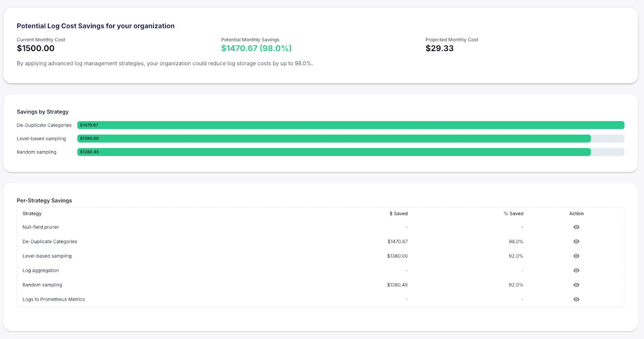The image size is (644, 339).
Task: View details of De-Duplicate Categories strategy
Action: coord(576,242)
